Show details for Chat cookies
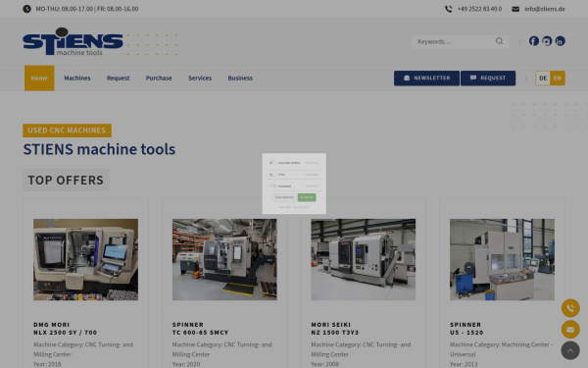Screen dimensions: 588x368 [x=312, y=175]
